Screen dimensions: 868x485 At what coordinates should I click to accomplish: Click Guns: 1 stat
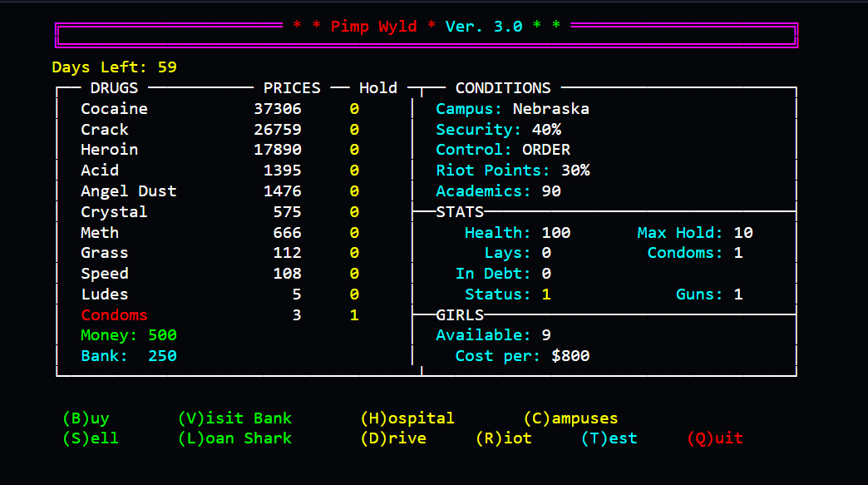(x=710, y=294)
